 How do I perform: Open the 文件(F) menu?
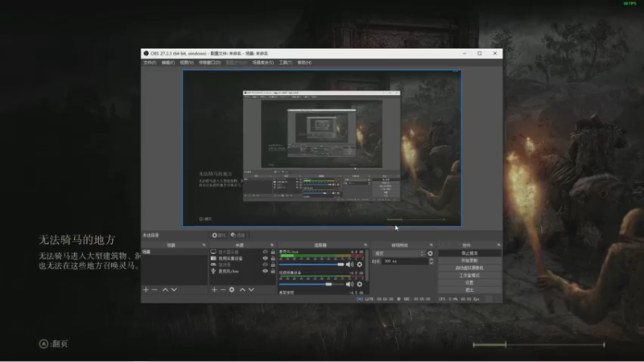click(x=149, y=62)
